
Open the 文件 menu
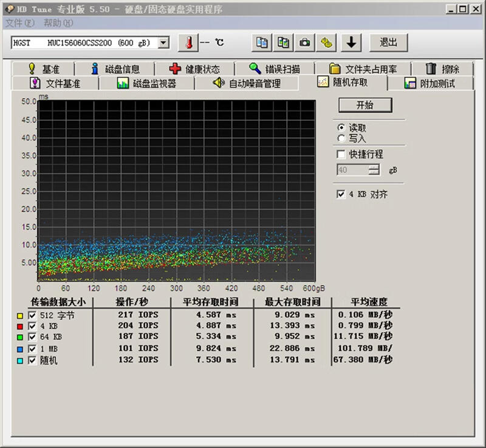[x=20, y=23]
